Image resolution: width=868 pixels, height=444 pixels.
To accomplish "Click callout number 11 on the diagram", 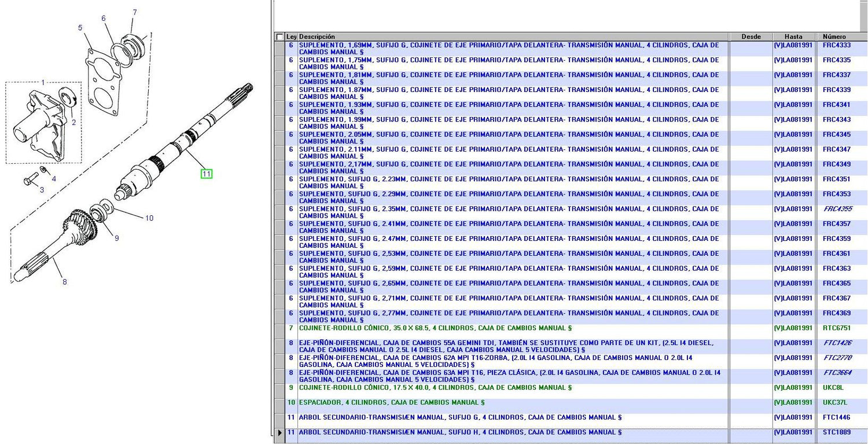I will pos(207,173).
